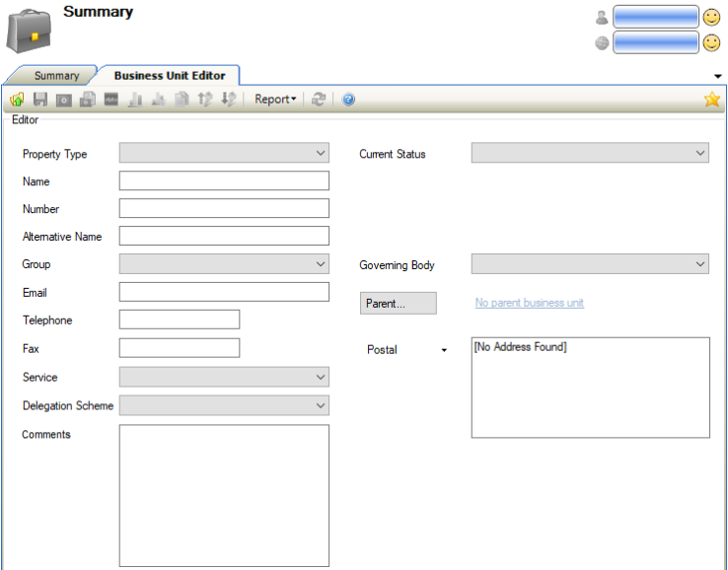The width and height of the screenshot is (728, 570).
Task: Click the yellow favourites star icon
Action: click(711, 100)
